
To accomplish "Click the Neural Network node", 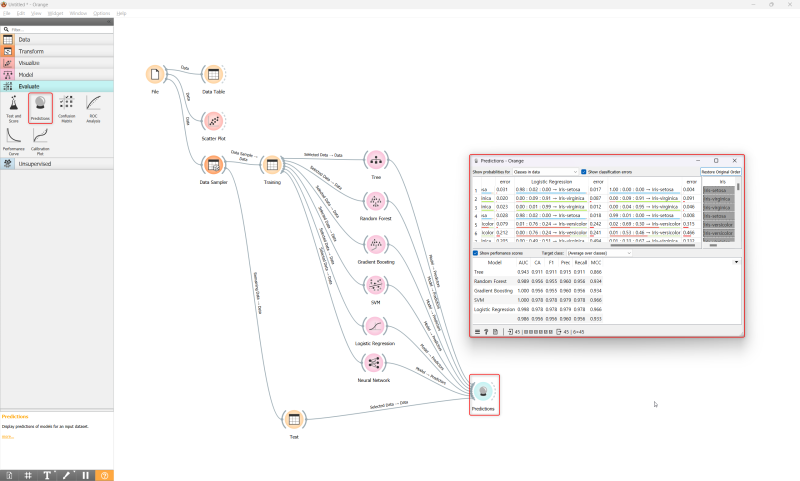I will 374,363.
